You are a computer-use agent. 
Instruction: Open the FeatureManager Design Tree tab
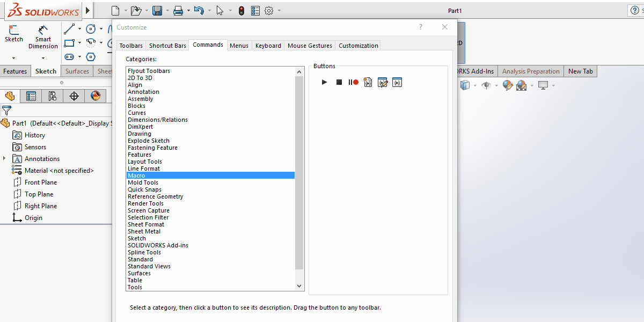(10, 96)
